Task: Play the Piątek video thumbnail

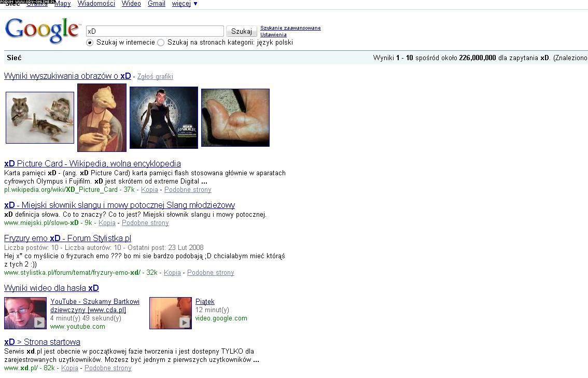Action: pyautogui.click(x=171, y=313)
